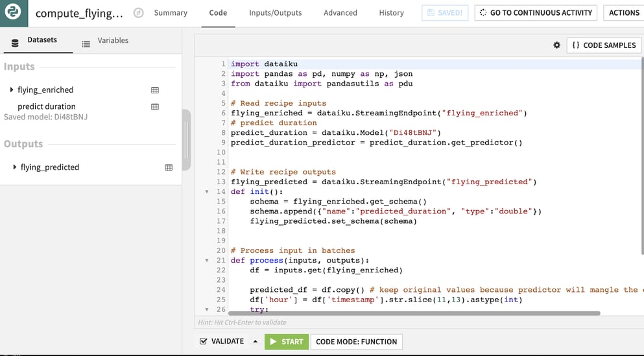Image resolution: width=644 pixels, height=356 pixels.
Task: Click the Python recipe logo icon
Action: tap(13, 13)
